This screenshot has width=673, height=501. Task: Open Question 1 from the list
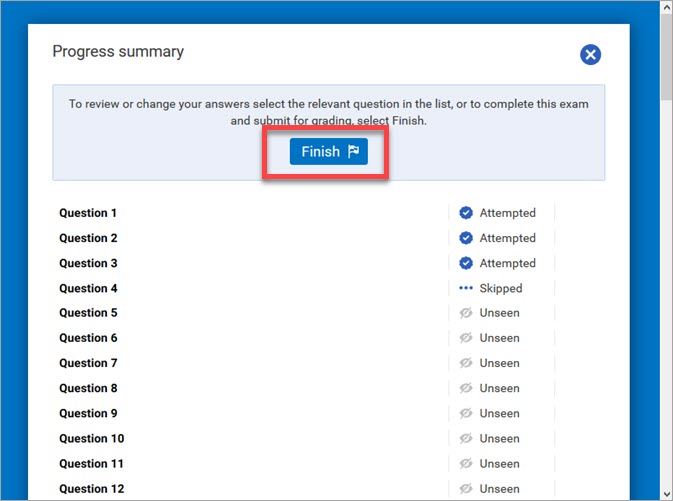tap(88, 213)
